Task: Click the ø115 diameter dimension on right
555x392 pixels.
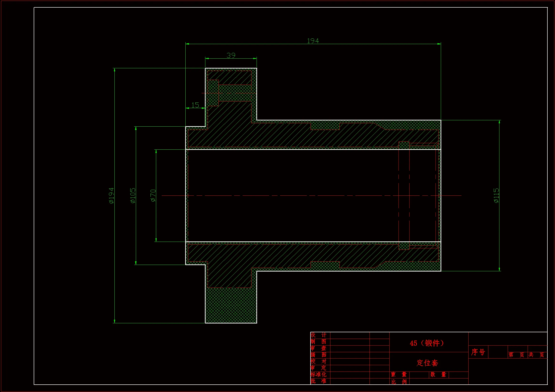Action: click(496, 195)
